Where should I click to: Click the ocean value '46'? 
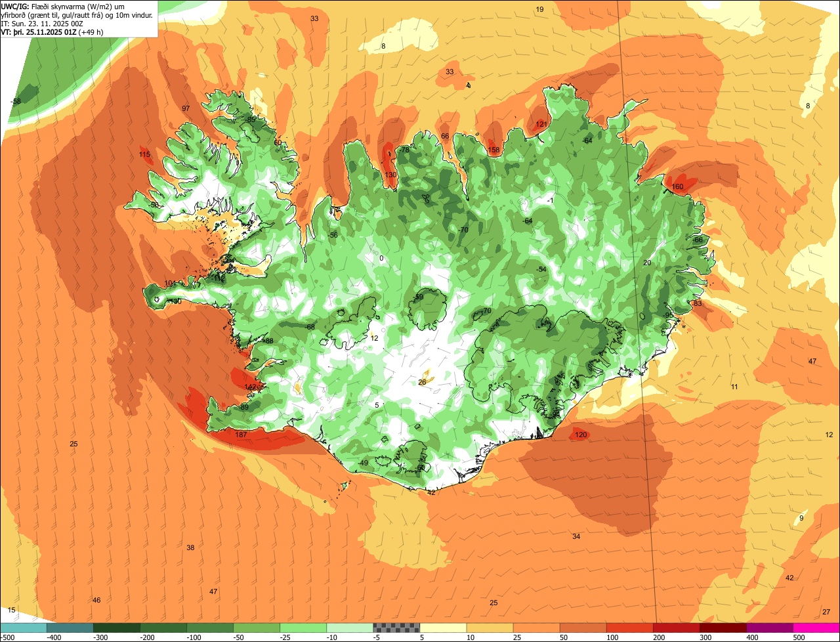tap(96, 601)
